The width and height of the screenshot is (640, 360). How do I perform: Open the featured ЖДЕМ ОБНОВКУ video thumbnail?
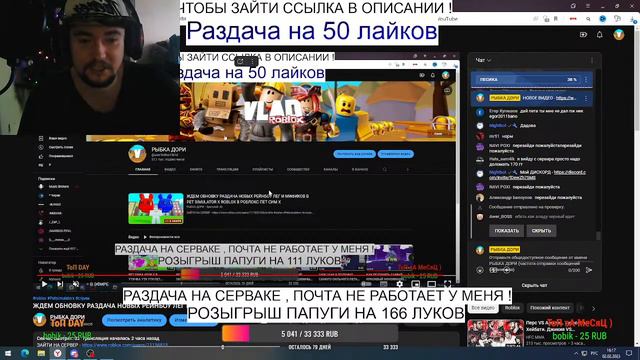[x=156, y=209]
